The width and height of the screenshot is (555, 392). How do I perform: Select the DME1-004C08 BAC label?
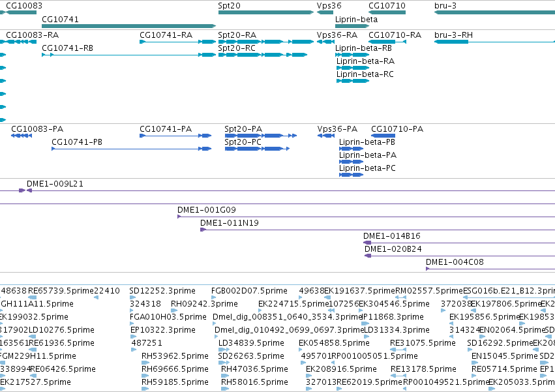[x=455, y=262]
